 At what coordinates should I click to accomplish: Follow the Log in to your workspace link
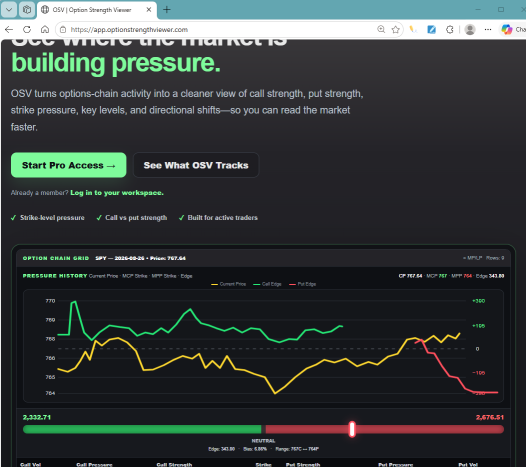117,193
